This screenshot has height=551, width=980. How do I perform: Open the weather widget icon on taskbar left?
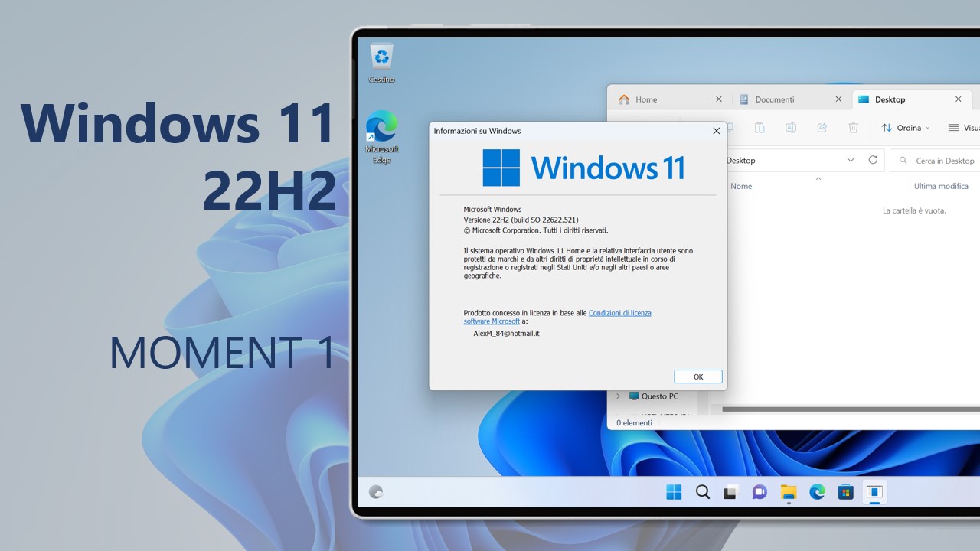[x=376, y=492]
